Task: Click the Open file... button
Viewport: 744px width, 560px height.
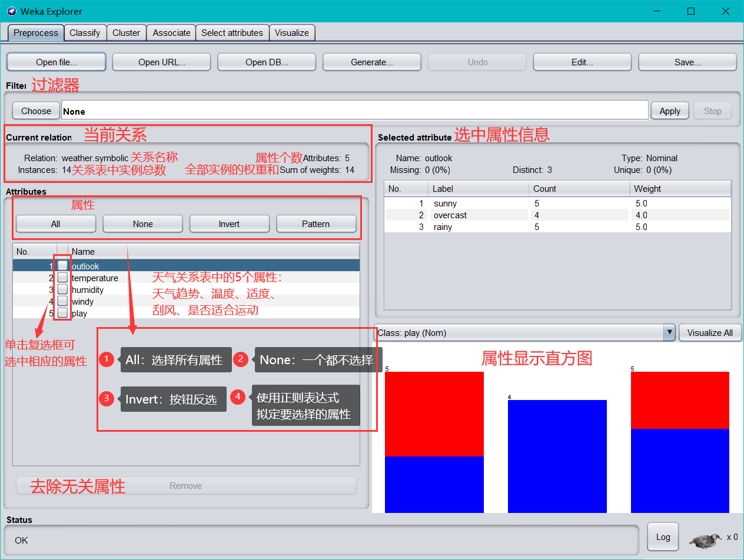Action: pyautogui.click(x=57, y=62)
